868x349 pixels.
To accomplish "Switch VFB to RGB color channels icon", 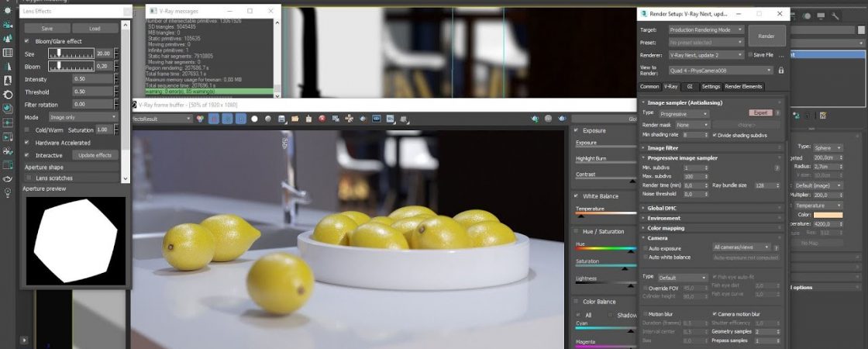I will tap(200, 119).
